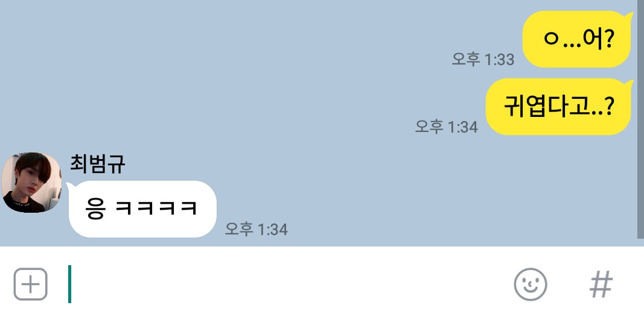Open the plus attachment menu
Viewport: 644px width, 317px height.
30,284
